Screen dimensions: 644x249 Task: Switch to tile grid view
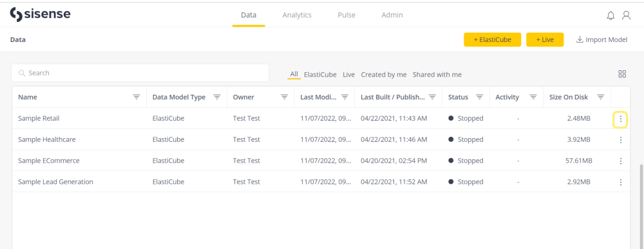pyautogui.click(x=622, y=74)
